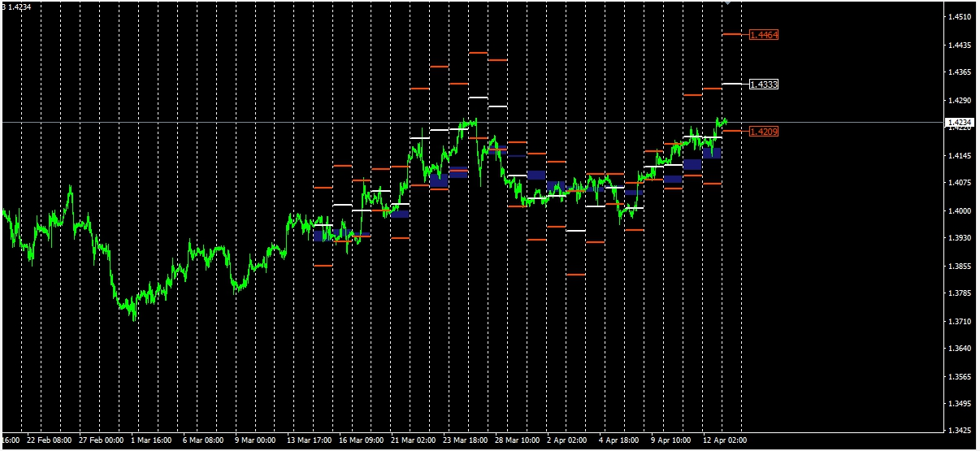Click the red 1.4464 price label

tap(764, 35)
